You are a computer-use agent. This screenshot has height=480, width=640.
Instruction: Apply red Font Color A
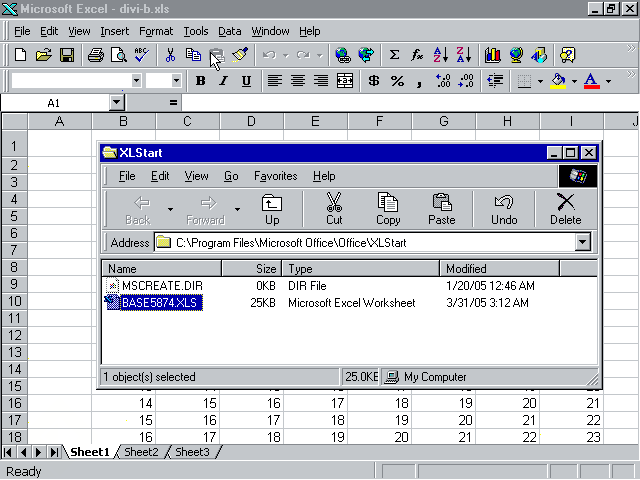click(x=592, y=81)
